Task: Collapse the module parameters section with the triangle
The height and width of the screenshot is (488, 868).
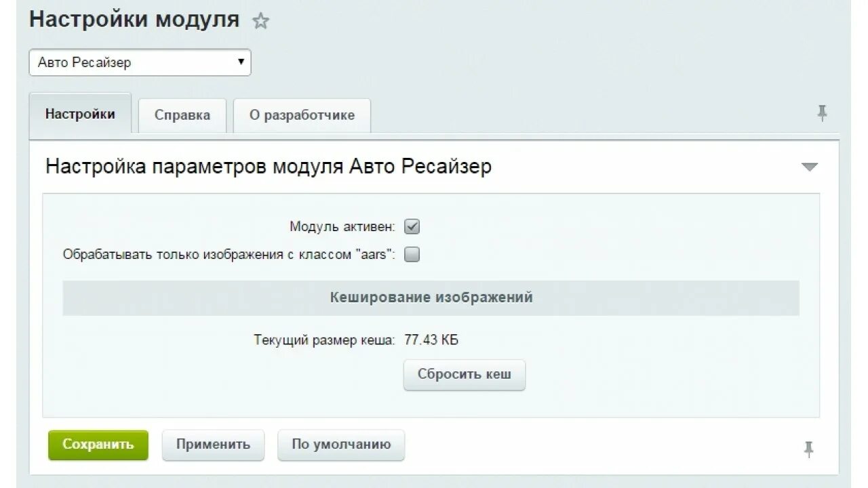Action: [810, 167]
